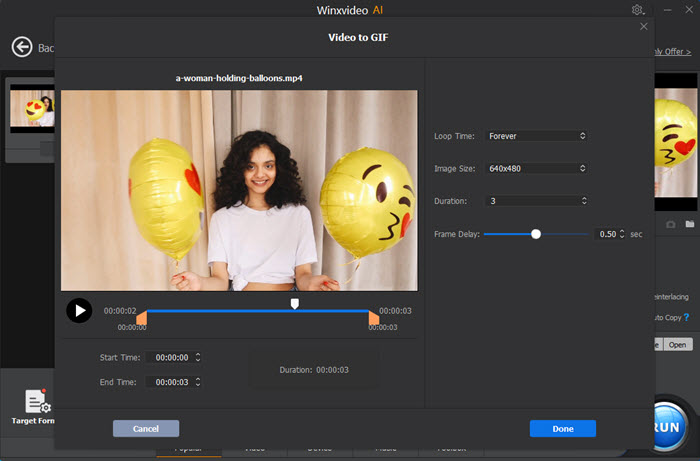Image resolution: width=700 pixels, height=461 pixels.
Task: Click the orange start trim handle
Action: pyautogui.click(x=142, y=318)
